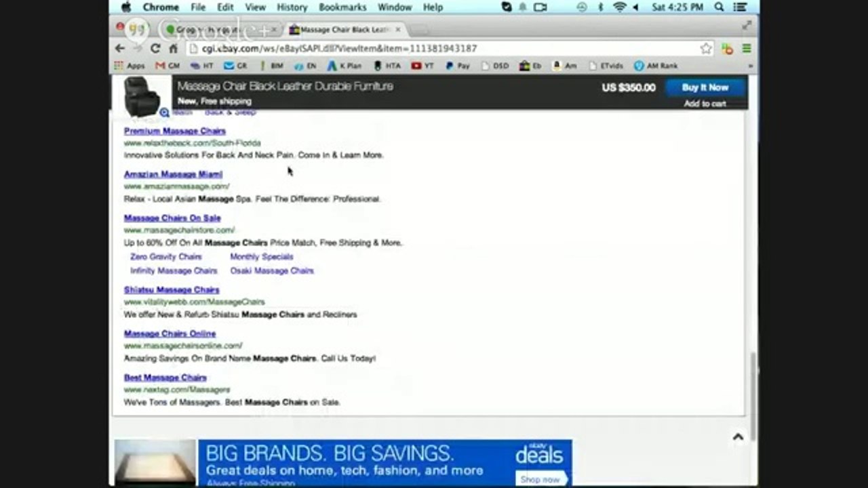The width and height of the screenshot is (868, 488).
Task: Click the back-to-top arrow button
Action: coord(738,437)
